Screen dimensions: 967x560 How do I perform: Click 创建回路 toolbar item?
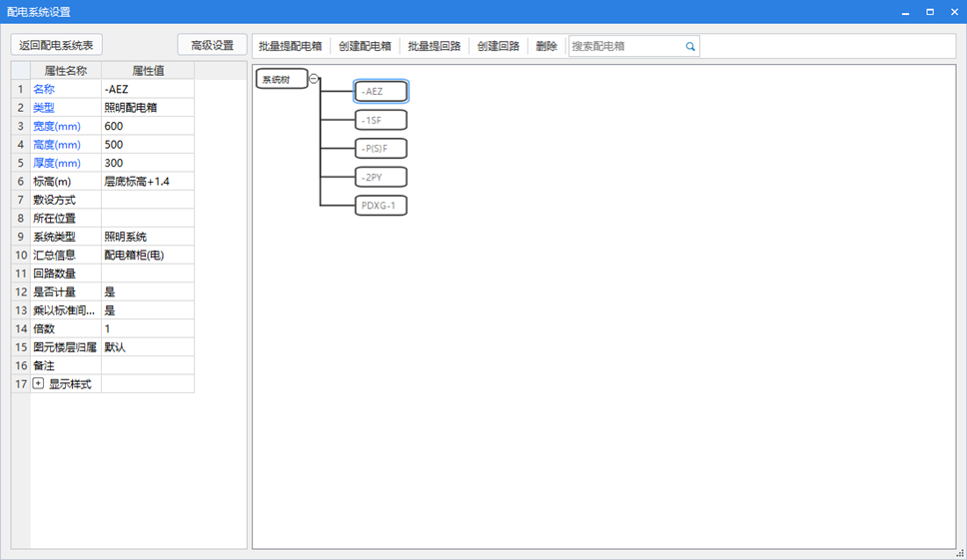[497, 46]
